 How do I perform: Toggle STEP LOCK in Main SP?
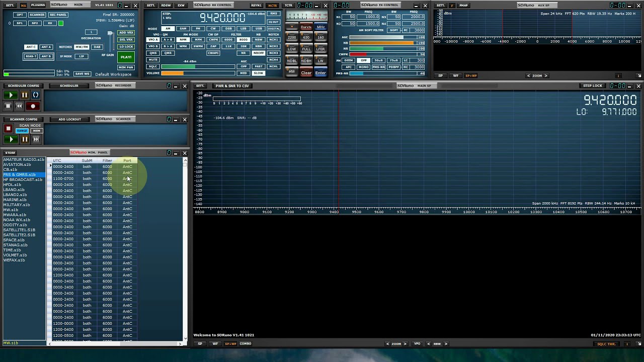pyautogui.click(x=592, y=86)
